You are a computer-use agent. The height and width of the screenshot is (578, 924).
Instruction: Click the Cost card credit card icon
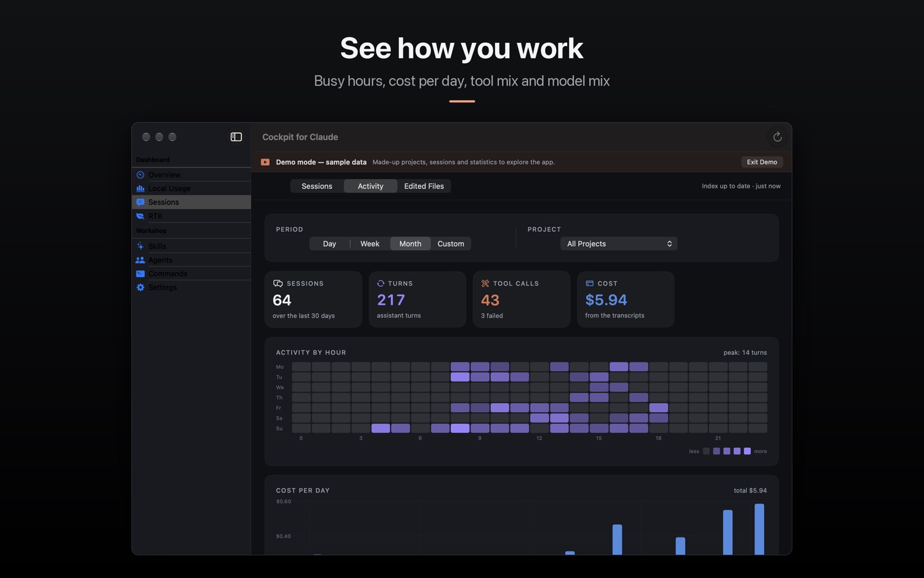pos(590,283)
